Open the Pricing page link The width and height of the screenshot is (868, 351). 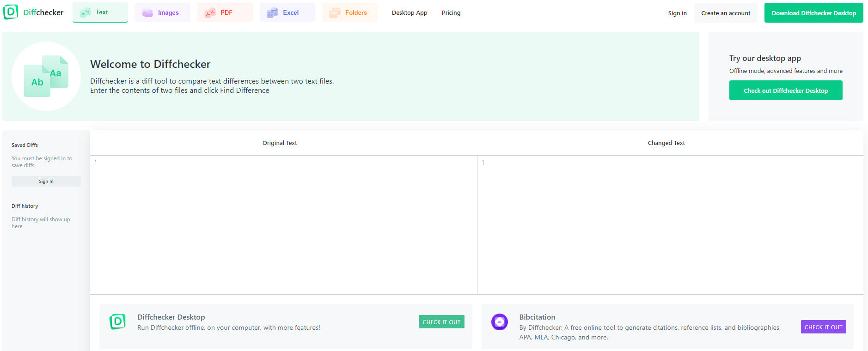tap(451, 13)
